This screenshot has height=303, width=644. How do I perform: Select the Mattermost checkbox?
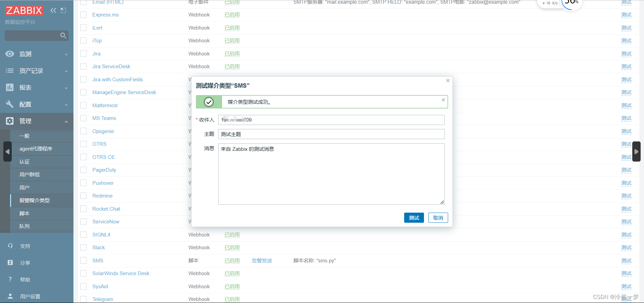pyautogui.click(x=84, y=105)
